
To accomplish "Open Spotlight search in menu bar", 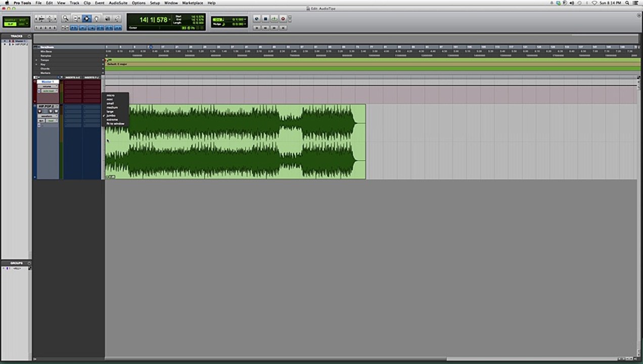I will 626,3.
